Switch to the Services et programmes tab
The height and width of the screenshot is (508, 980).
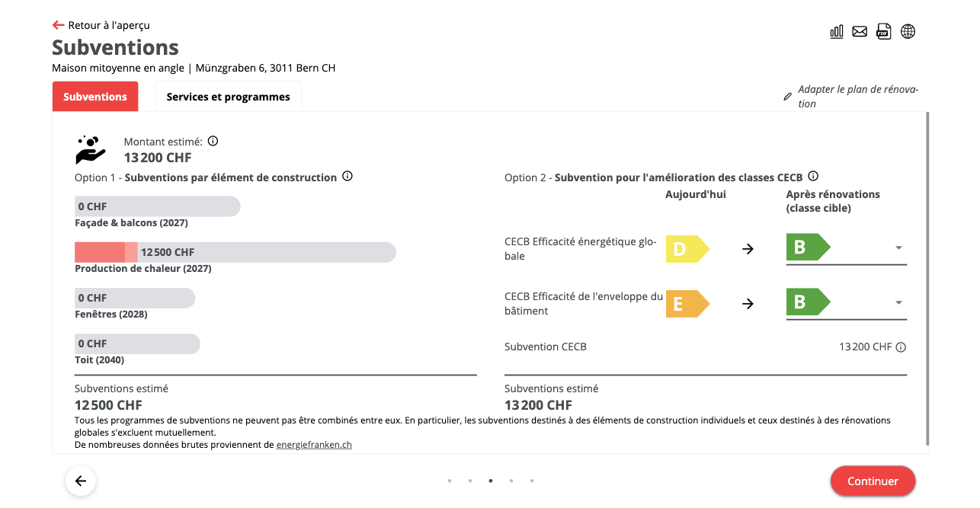[x=228, y=97]
